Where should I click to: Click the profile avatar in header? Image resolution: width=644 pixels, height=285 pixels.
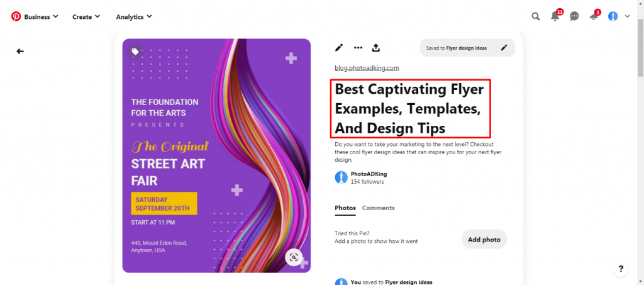coord(613,16)
